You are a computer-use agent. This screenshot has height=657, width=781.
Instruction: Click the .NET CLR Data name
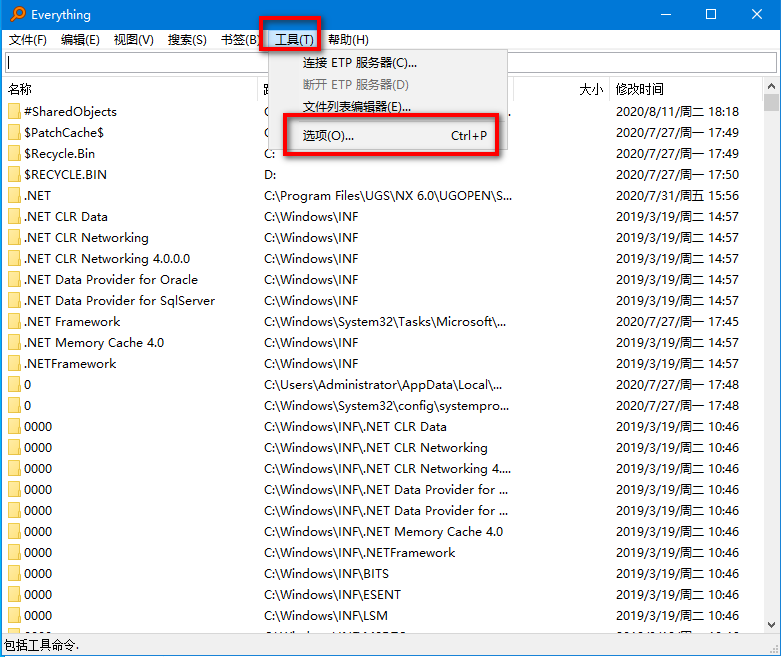tap(66, 217)
